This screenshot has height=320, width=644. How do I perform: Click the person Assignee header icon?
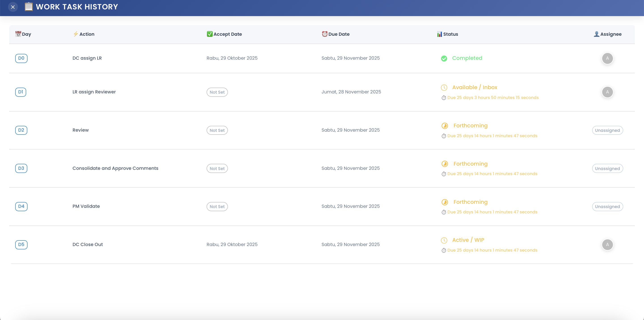click(x=597, y=34)
